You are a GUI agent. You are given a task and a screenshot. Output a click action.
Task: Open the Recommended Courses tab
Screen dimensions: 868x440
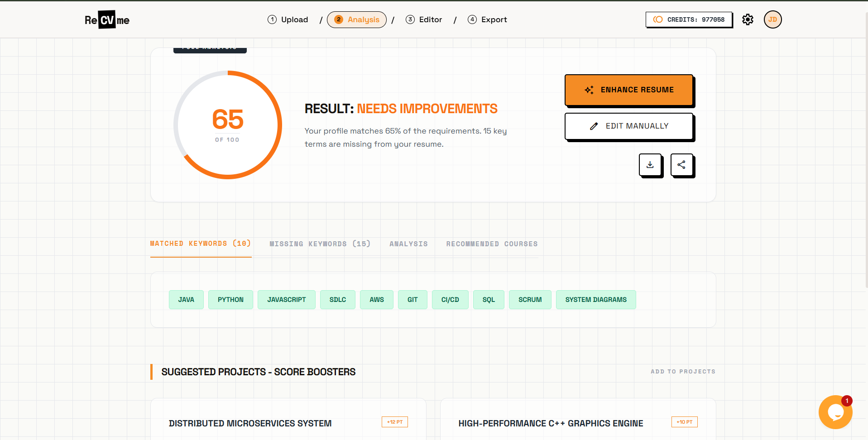[492, 244]
